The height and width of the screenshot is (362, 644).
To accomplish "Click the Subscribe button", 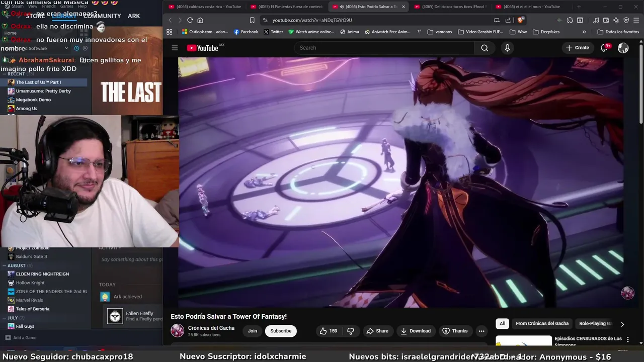I will tap(281, 331).
